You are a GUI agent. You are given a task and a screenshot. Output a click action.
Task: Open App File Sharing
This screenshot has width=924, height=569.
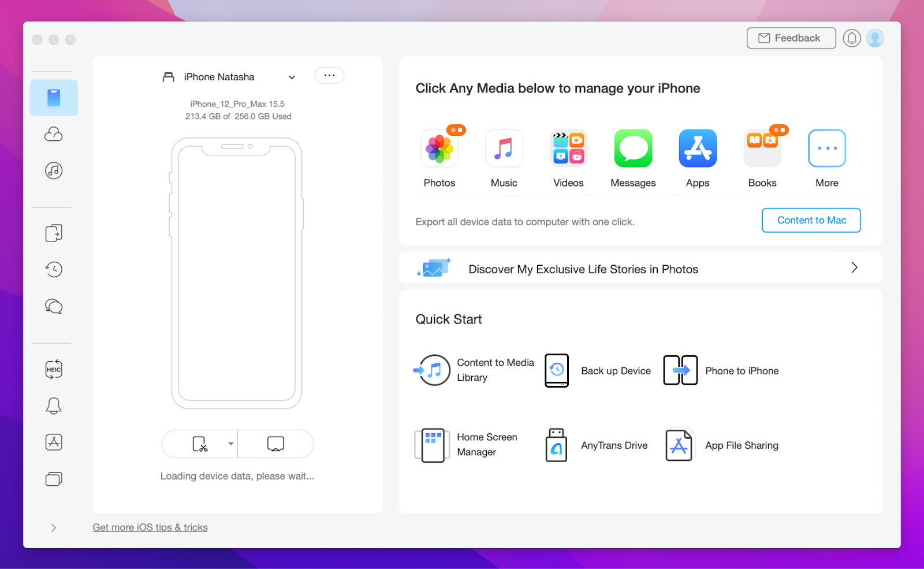[x=721, y=445]
